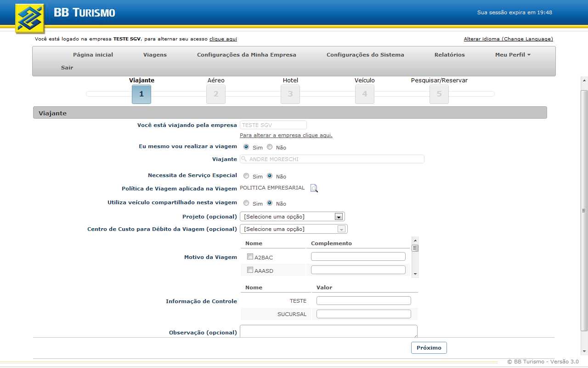Open Configurações da Minha Empresa
The height and width of the screenshot is (368, 588).
click(247, 55)
